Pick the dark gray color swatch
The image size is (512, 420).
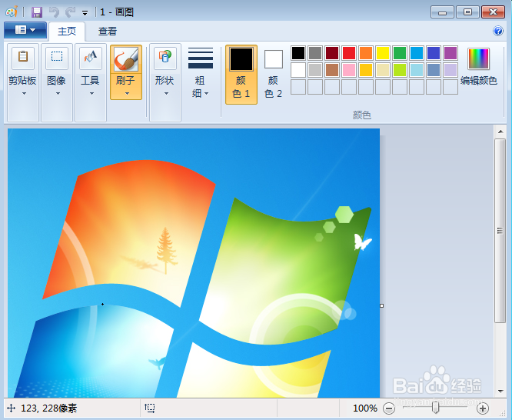(315, 53)
